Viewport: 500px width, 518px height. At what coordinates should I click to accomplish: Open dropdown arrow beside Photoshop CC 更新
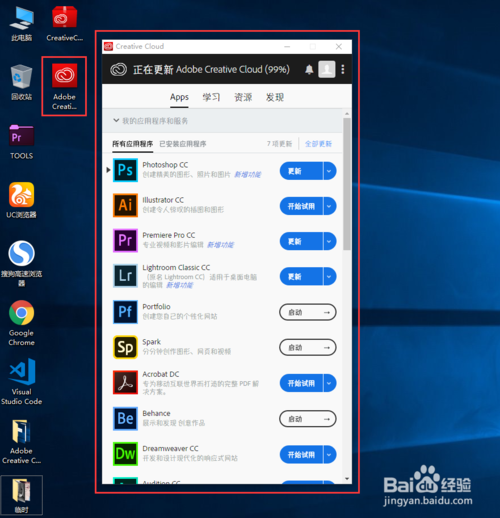click(x=329, y=171)
